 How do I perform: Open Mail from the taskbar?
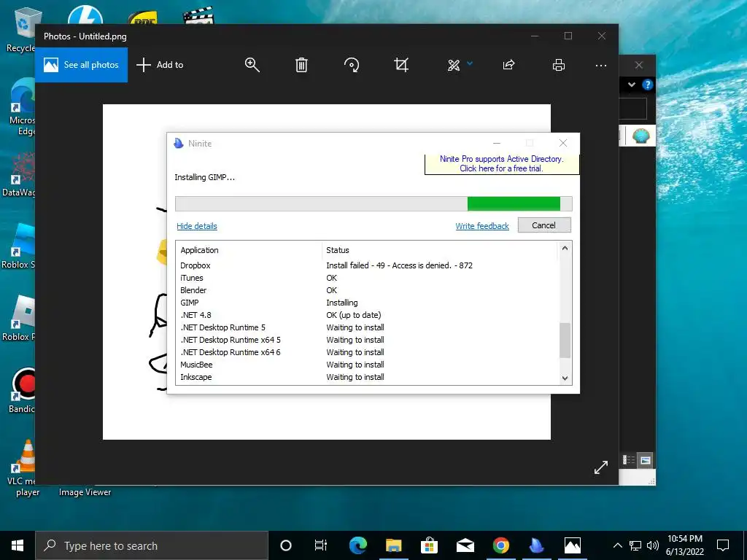(x=465, y=545)
